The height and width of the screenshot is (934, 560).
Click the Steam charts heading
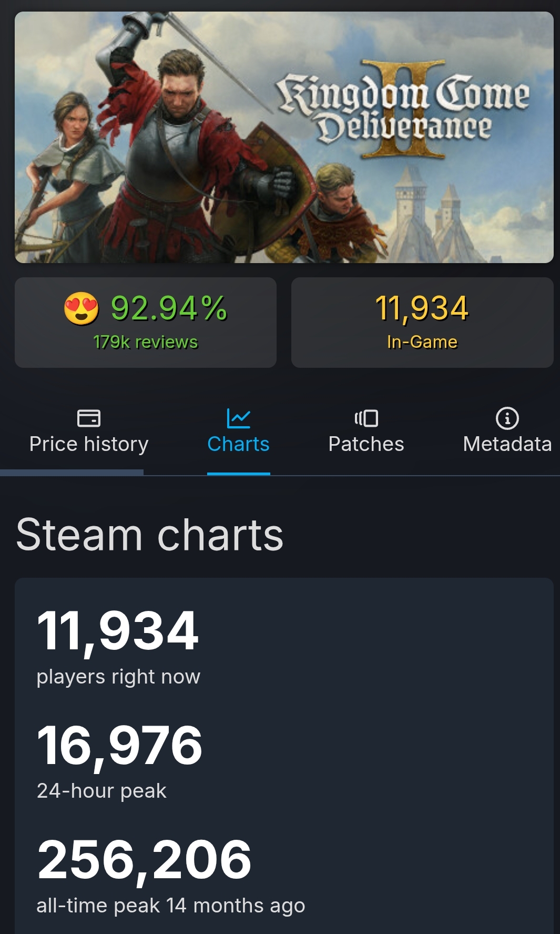(150, 535)
